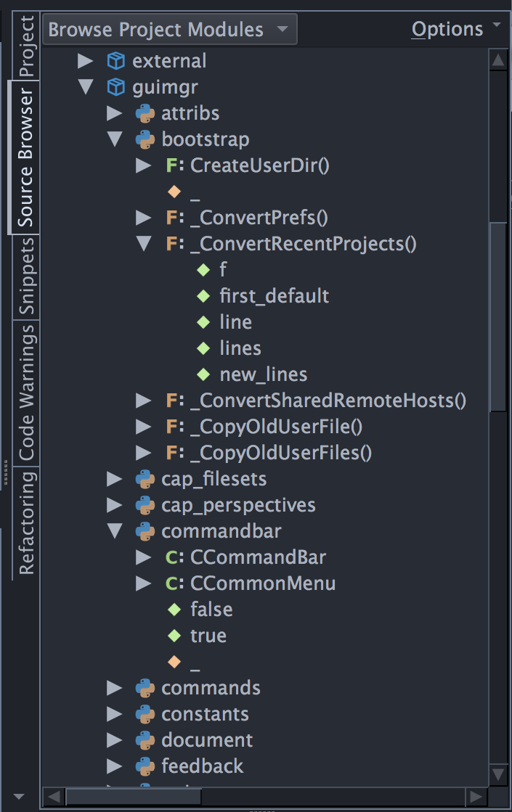512x812 pixels.
Task: Click the F: icon of _CopyOldUserFile()
Action: click(174, 427)
